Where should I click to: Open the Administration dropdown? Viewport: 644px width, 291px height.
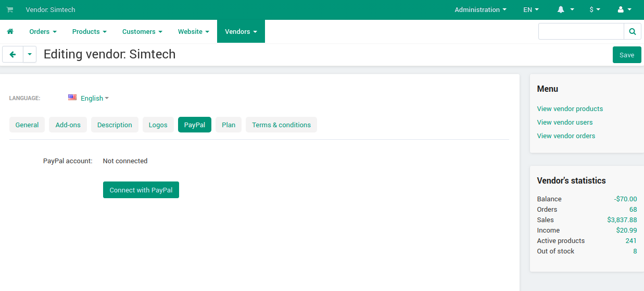pos(481,10)
